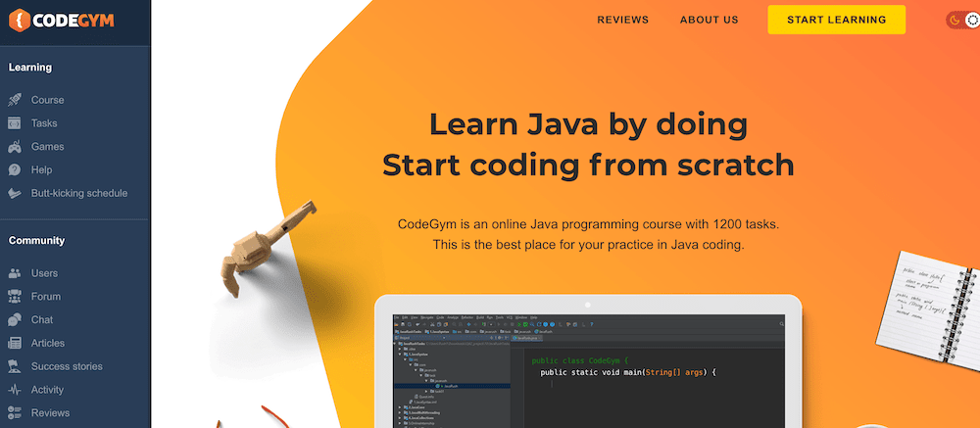Toggle the dark/light theme switch
Viewport: 980px width, 428px height.
click(x=962, y=20)
